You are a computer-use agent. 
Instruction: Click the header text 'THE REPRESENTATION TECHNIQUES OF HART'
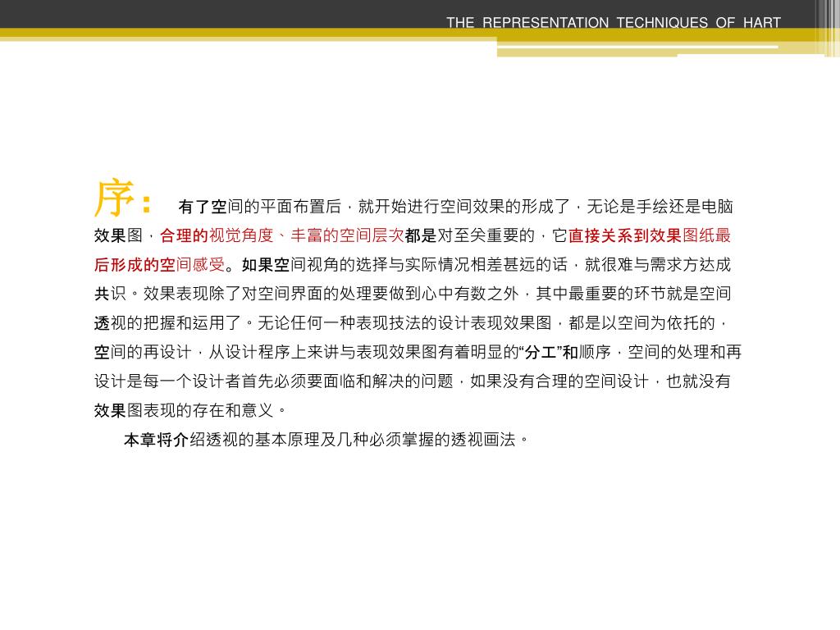tap(614, 22)
